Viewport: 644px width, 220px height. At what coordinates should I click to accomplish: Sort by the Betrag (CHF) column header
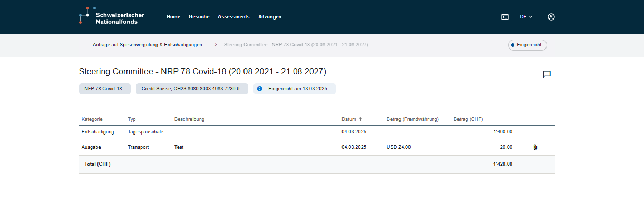click(468, 119)
